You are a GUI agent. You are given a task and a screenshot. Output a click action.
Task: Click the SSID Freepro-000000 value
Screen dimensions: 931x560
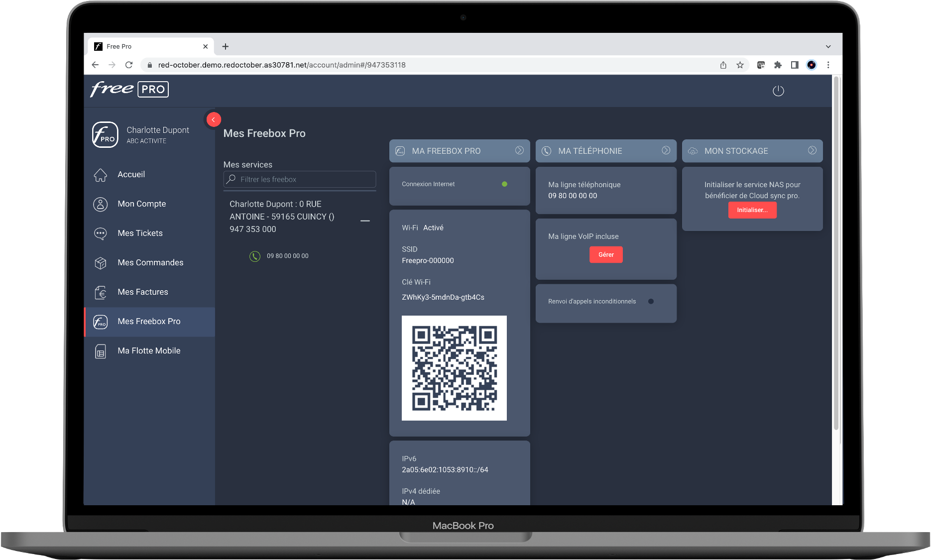(428, 260)
